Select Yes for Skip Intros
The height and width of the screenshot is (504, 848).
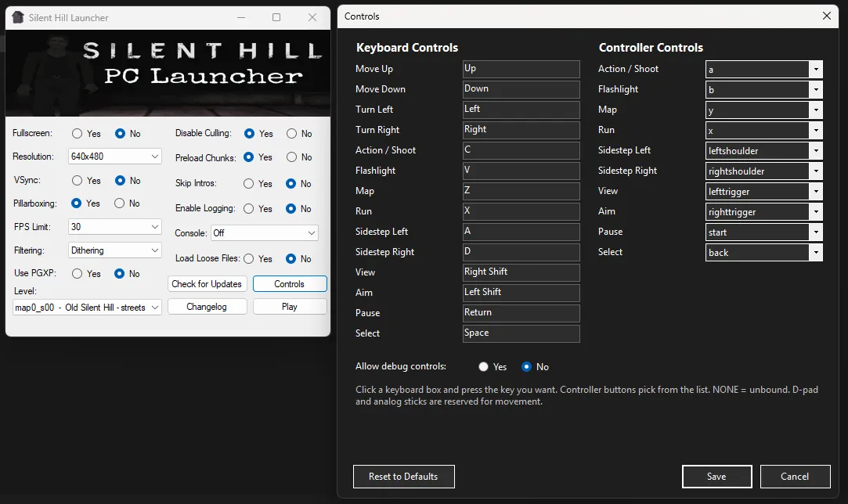point(249,184)
